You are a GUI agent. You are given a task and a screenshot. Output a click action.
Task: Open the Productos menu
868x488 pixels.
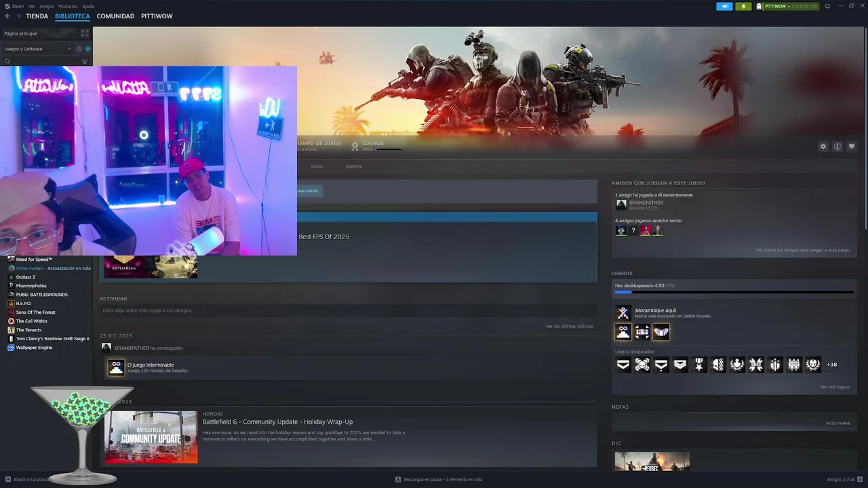(x=68, y=6)
